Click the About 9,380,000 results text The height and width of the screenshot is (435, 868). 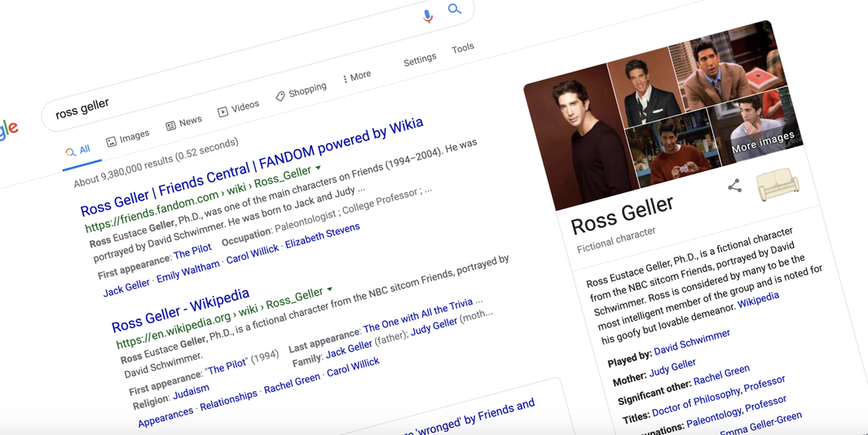coord(156,163)
